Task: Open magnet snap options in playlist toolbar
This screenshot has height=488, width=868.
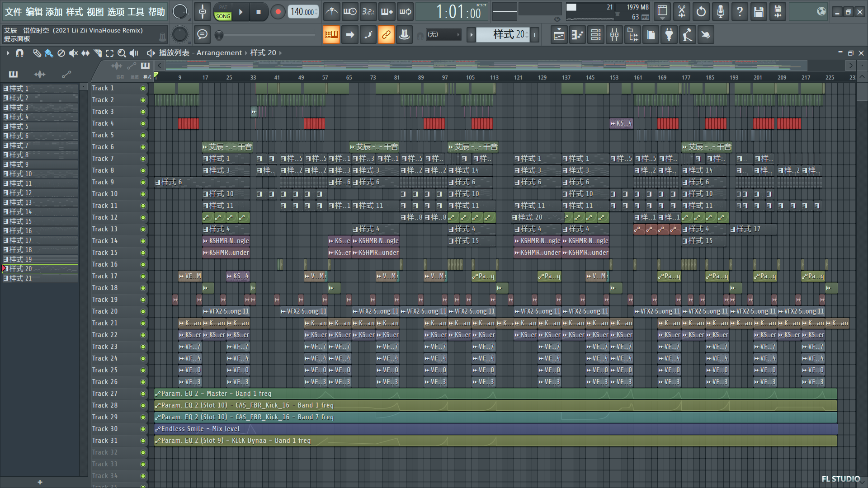Action: coord(19,53)
